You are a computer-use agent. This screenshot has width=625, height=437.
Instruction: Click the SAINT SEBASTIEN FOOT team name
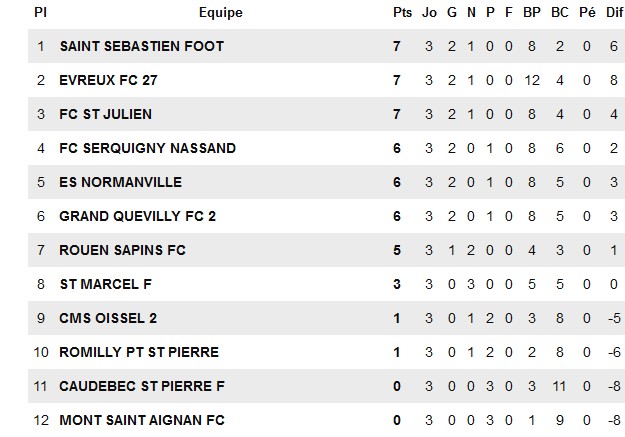point(142,46)
